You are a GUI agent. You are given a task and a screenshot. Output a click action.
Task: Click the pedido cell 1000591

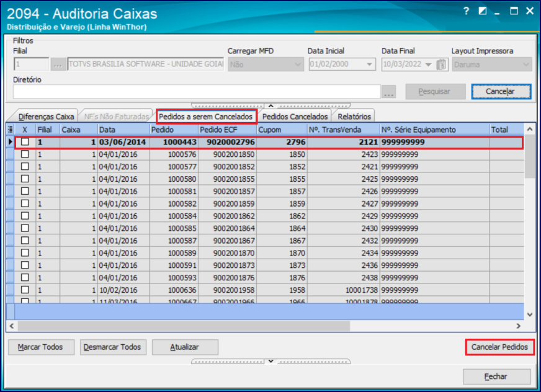click(x=174, y=265)
